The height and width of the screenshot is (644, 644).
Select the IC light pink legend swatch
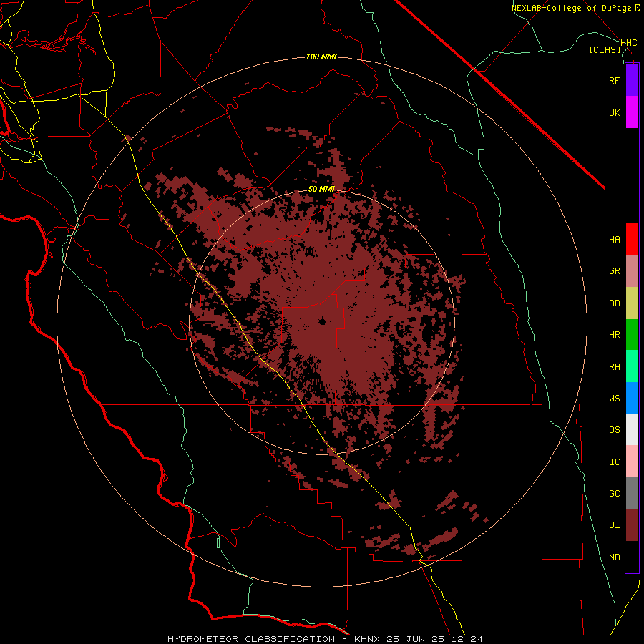(x=632, y=462)
